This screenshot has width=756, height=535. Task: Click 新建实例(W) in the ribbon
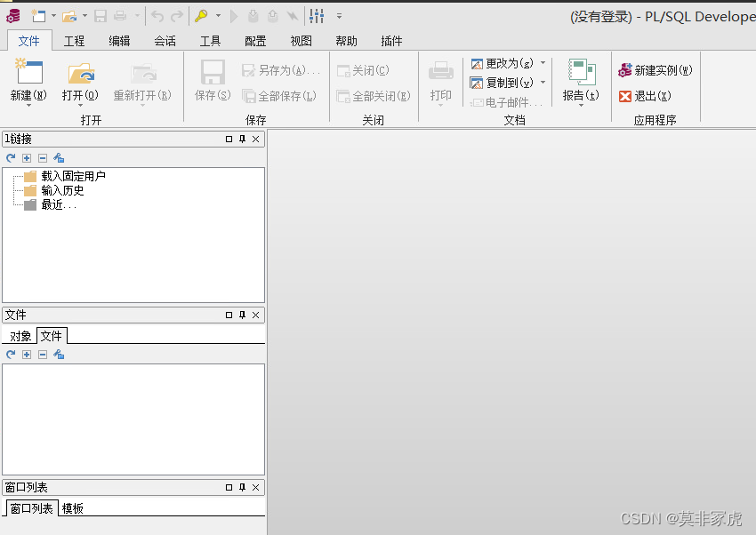point(655,70)
